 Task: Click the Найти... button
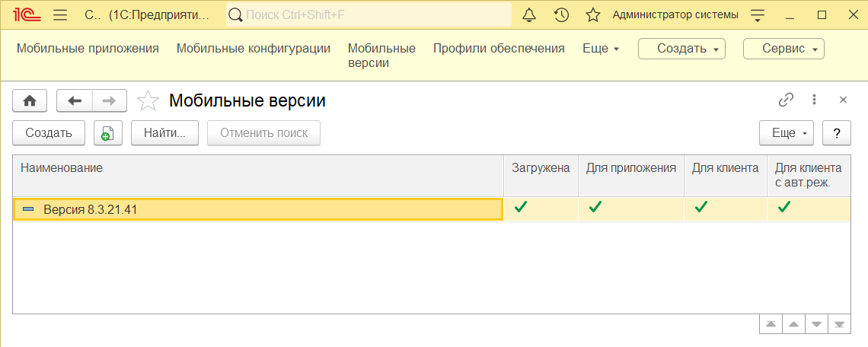click(x=164, y=133)
